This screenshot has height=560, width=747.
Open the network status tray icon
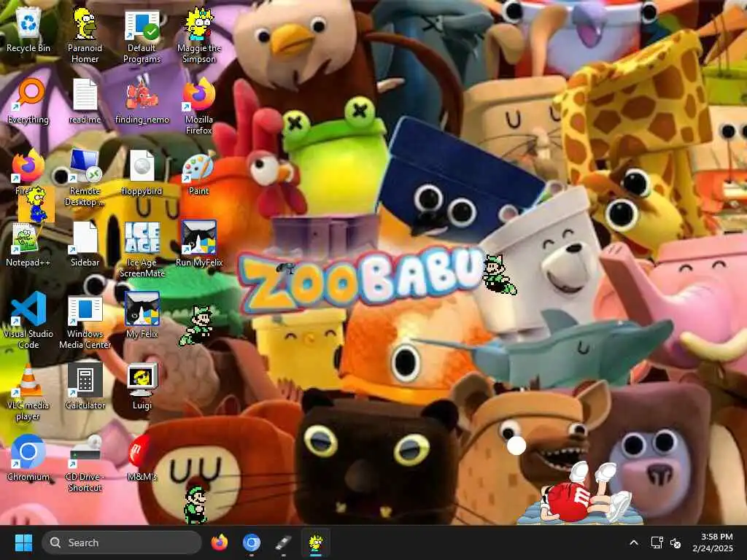coord(657,542)
